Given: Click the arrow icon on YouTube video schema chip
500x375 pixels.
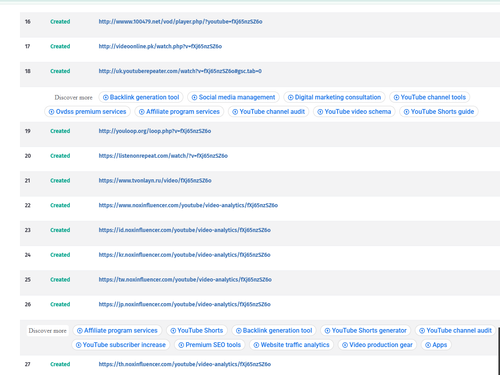Looking at the screenshot, I should click(x=320, y=112).
